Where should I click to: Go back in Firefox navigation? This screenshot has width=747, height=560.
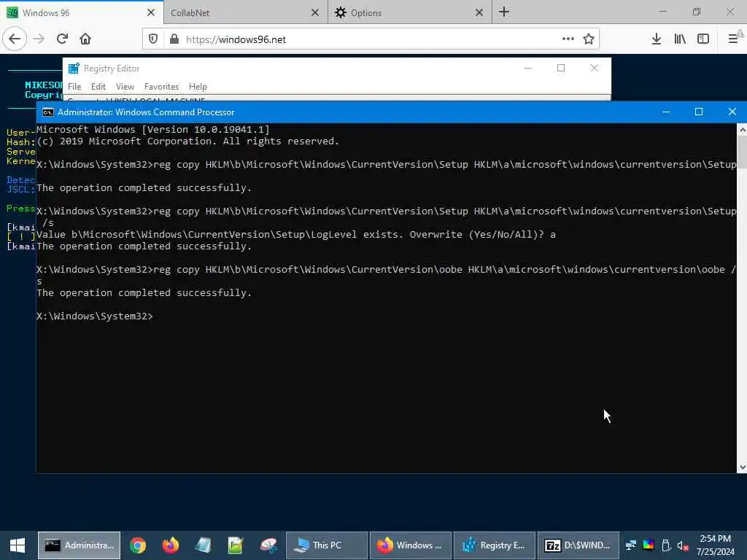(x=15, y=39)
